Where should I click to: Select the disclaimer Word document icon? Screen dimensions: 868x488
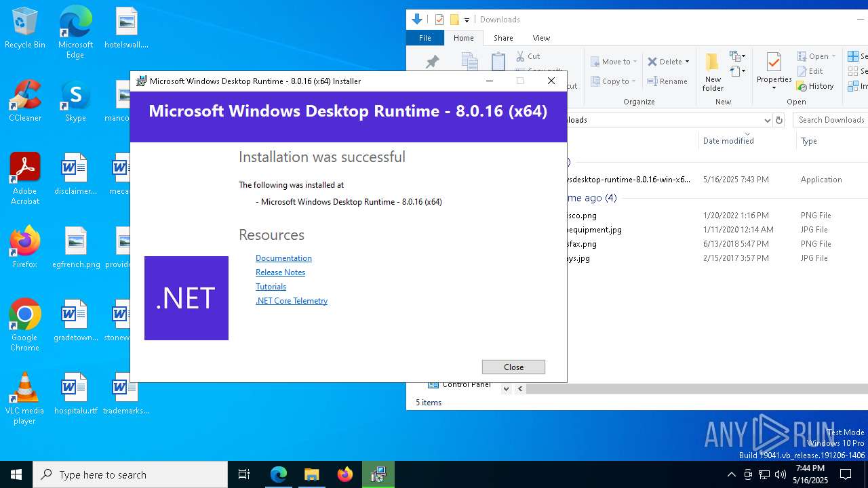75,175
